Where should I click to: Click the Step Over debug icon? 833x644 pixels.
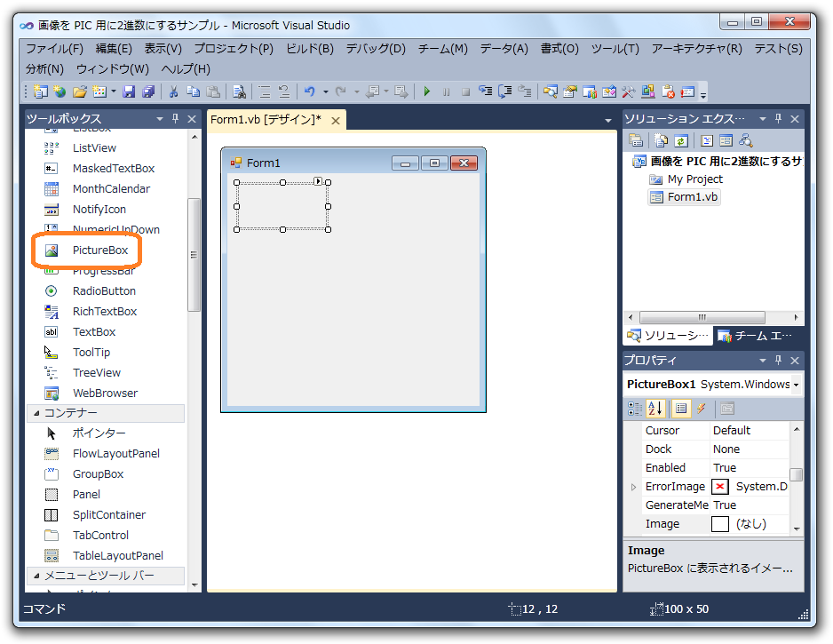504,91
